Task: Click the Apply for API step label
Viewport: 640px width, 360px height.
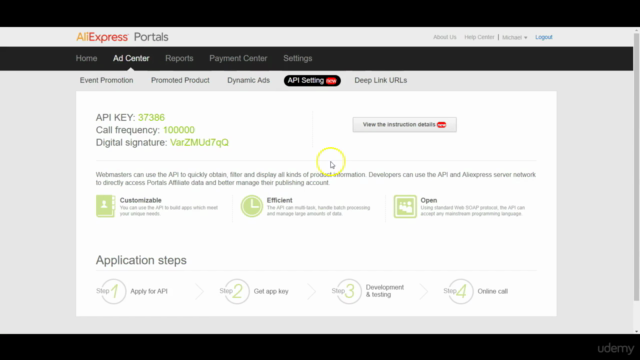Action: [x=149, y=291]
